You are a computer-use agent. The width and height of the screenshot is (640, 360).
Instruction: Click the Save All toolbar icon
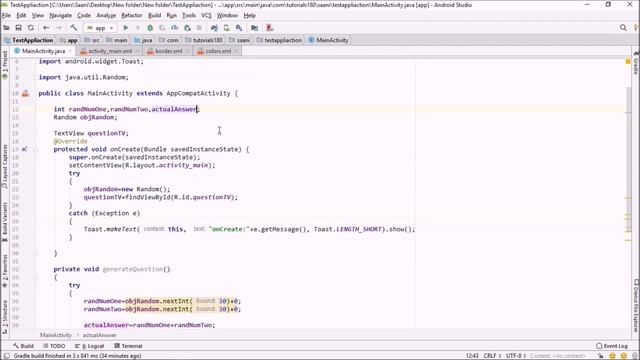18,28
